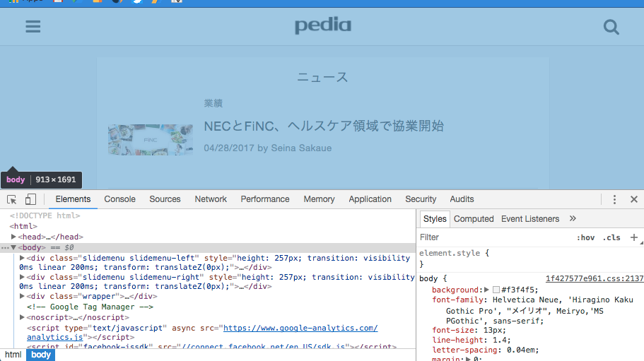
Task: Click the pedia logo in the page header
Action: click(323, 25)
